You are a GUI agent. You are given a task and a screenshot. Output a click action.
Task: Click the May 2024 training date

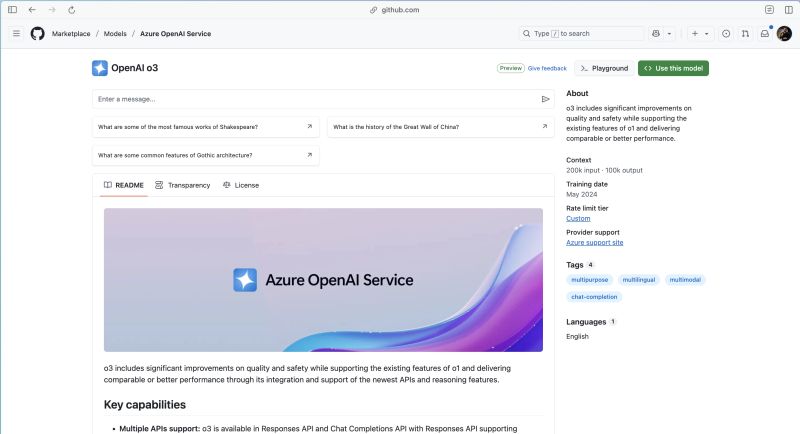pyautogui.click(x=582, y=194)
